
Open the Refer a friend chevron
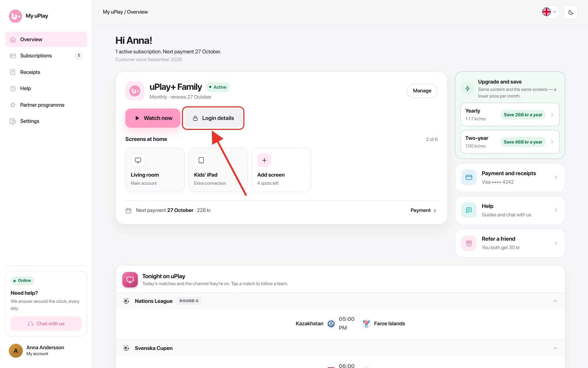pos(556,243)
